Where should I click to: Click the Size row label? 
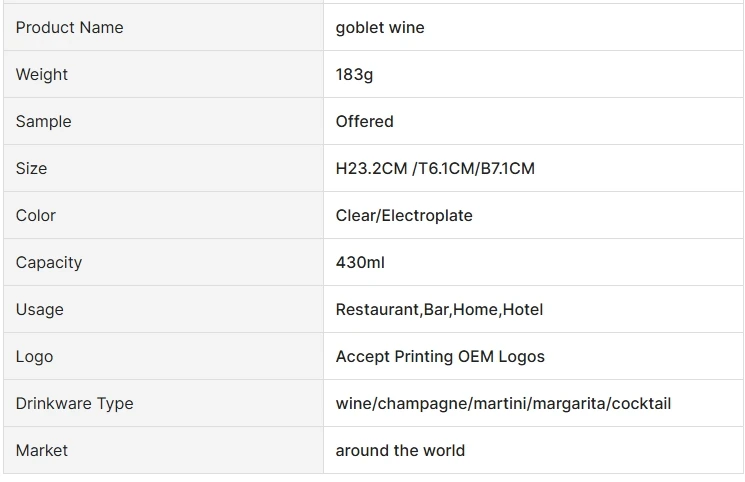click(x=31, y=169)
